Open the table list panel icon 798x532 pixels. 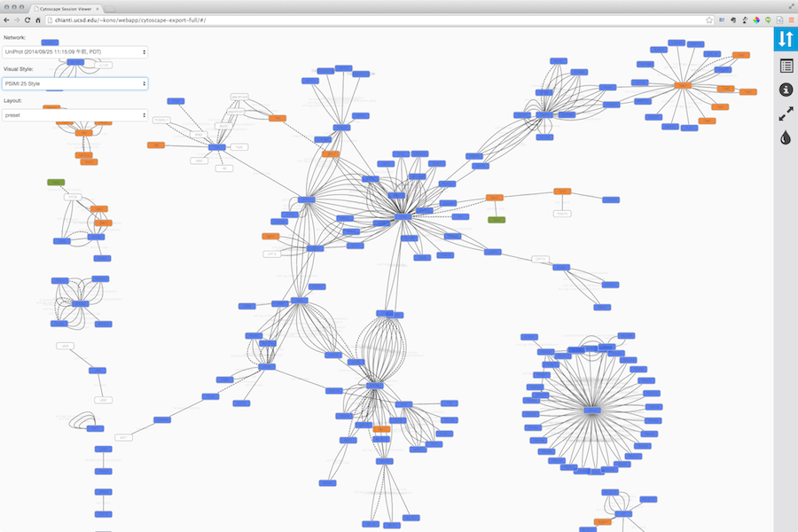tap(785, 66)
